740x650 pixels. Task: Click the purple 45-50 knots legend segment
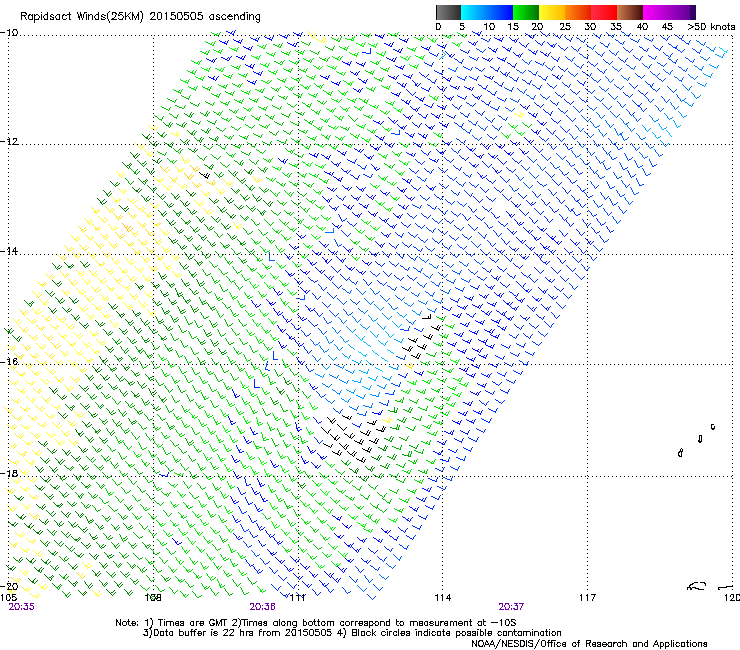682,12
